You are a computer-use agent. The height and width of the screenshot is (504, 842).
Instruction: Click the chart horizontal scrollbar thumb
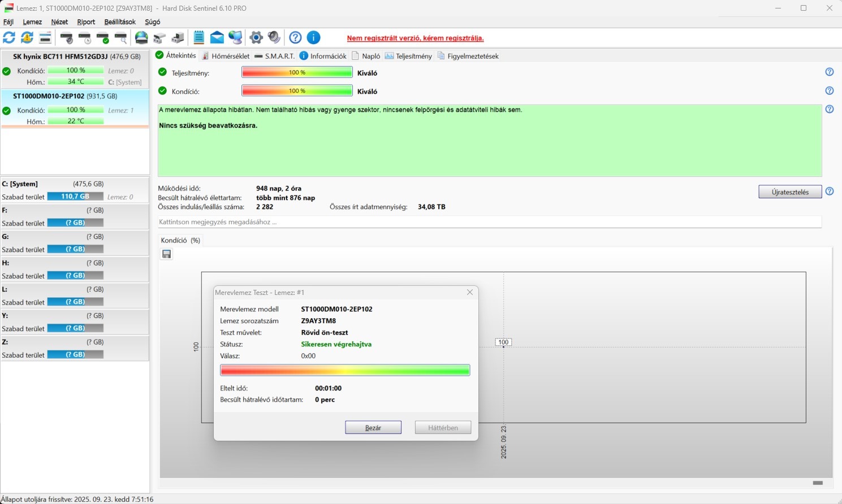[818, 483]
